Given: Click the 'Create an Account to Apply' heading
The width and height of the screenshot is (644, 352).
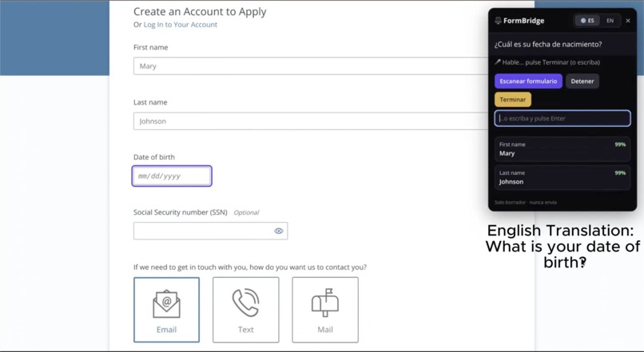Looking at the screenshot, I should (200, 12).
